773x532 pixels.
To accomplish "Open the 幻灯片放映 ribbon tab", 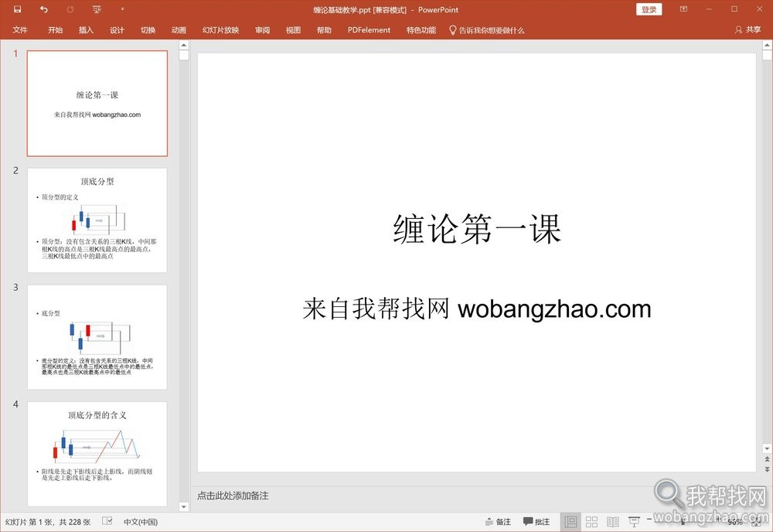I will (x=220, y=30).
